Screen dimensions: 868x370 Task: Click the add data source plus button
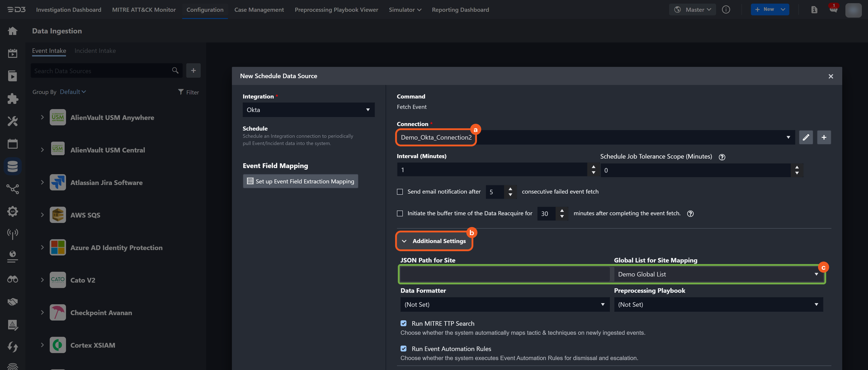[x=193, y=70]
